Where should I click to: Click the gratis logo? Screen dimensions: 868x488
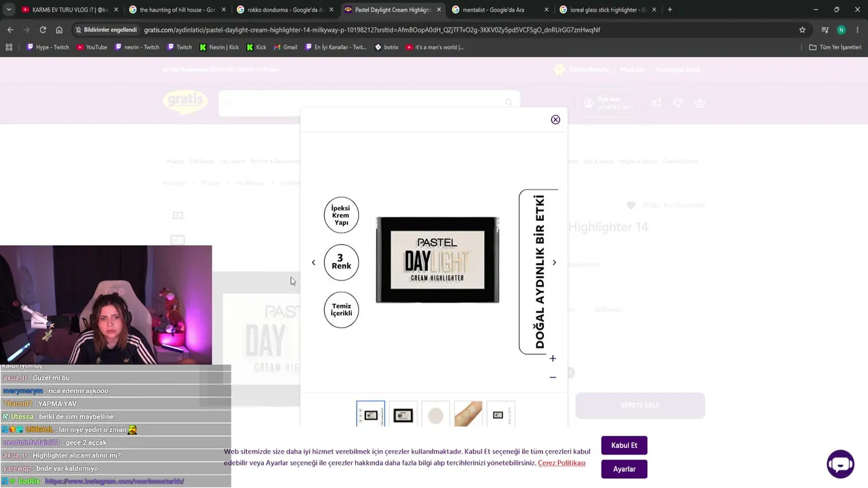click(185, 102)
